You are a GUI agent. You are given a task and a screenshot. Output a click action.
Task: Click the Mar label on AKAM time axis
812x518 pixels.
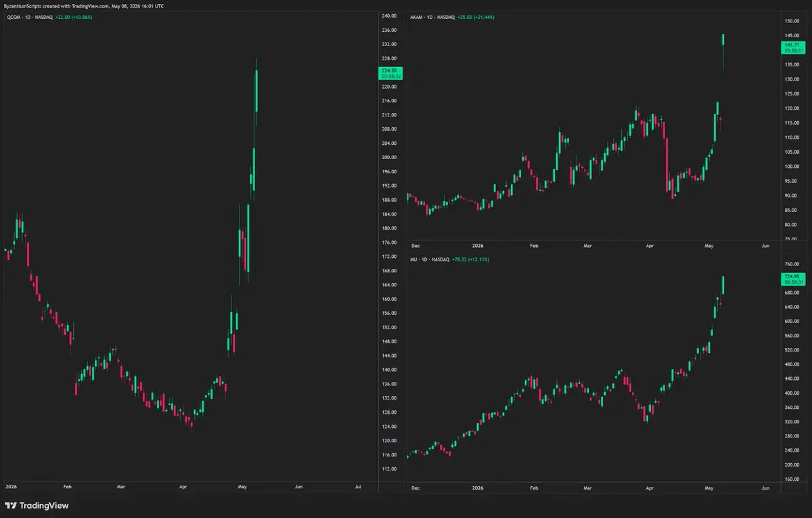(x=587, y=246)
